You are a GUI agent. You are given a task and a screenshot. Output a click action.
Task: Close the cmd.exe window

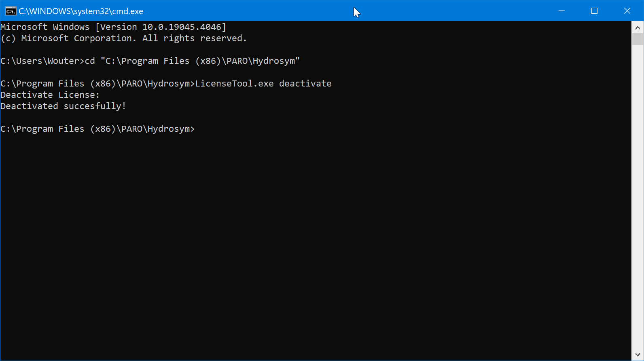coord(627,11)
